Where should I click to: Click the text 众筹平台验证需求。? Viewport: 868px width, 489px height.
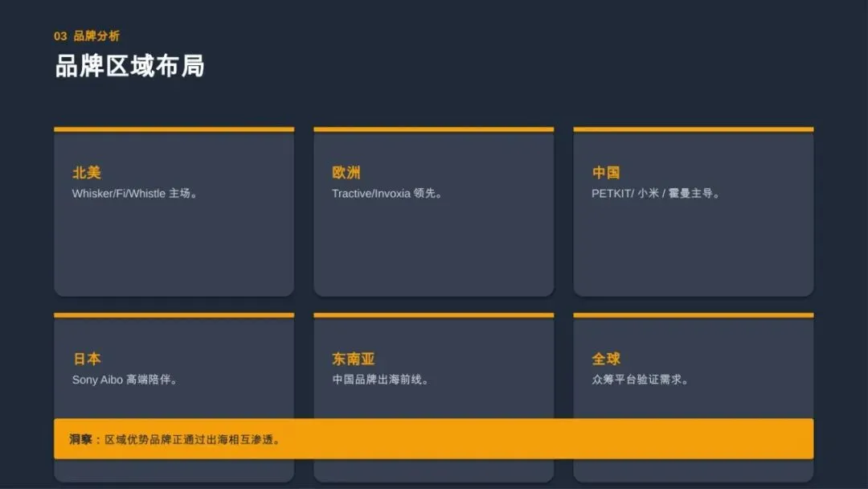point(640,380)
